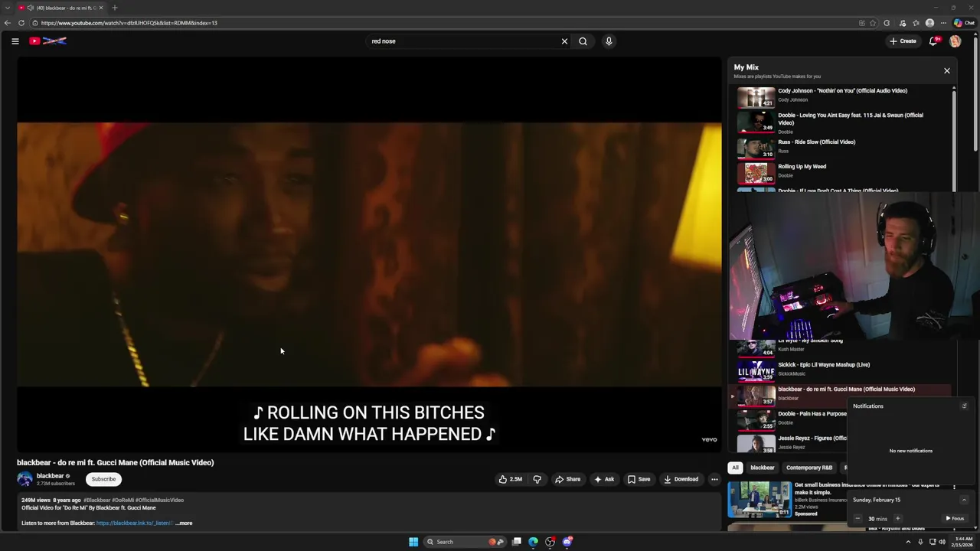The width and height of the screenshot is (980, 551).
Task: Share the video
Action: coord(567,479)
